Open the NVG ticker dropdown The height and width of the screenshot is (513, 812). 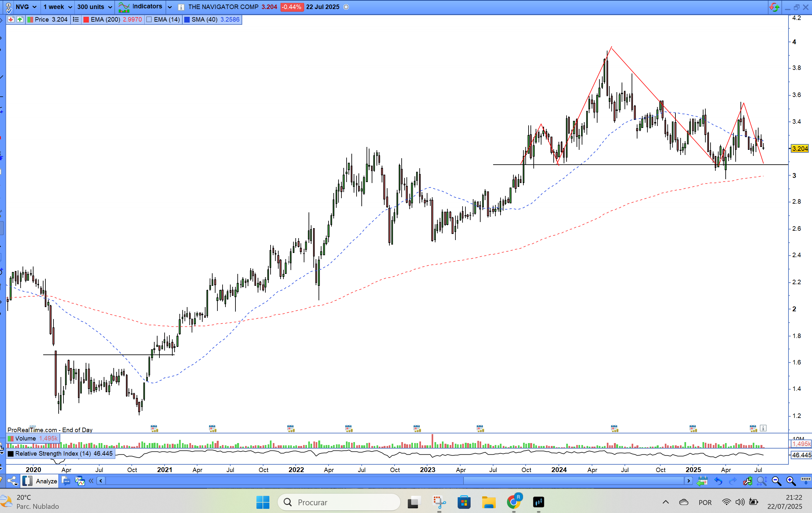tap(26, 7)
